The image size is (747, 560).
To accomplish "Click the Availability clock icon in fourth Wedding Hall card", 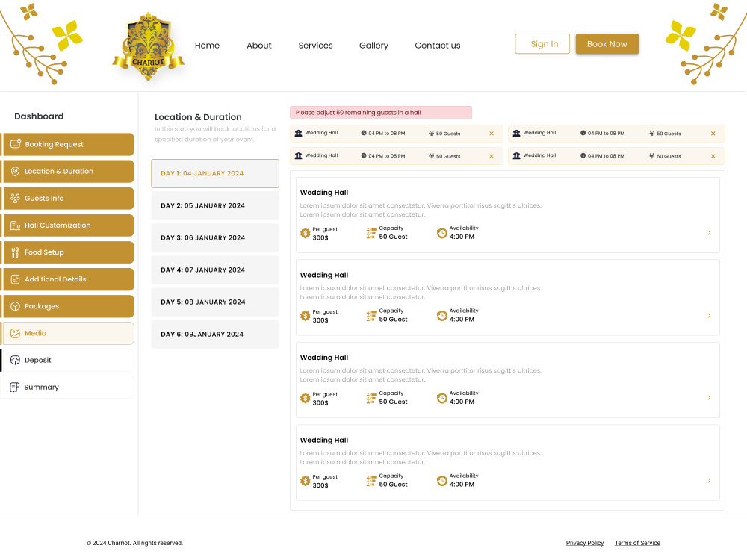I will click(442, 481).
